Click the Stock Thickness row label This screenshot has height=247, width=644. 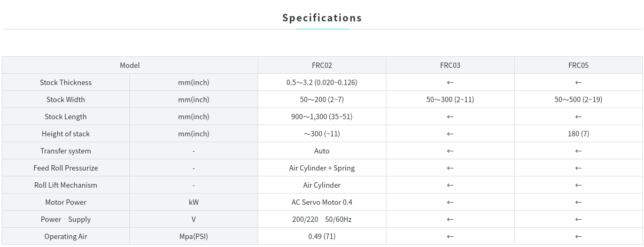pyautogui.click(x=66, y=82)
